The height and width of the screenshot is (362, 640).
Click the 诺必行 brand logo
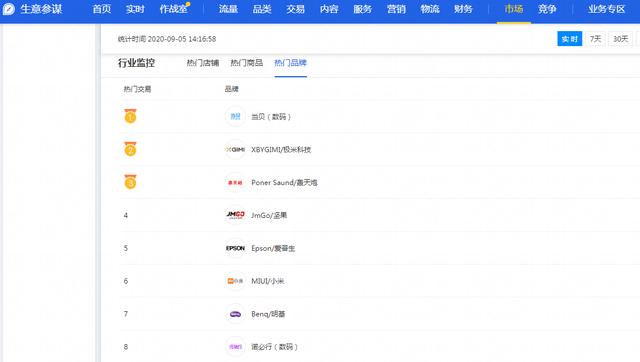tap(235, 346)
